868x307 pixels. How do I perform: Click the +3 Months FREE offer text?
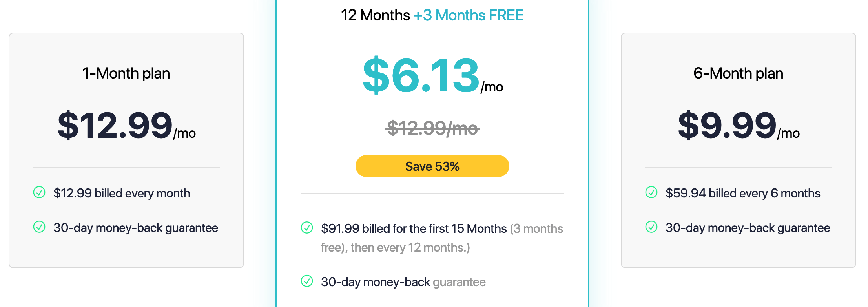pyautogui.click(x=469, y=15)
